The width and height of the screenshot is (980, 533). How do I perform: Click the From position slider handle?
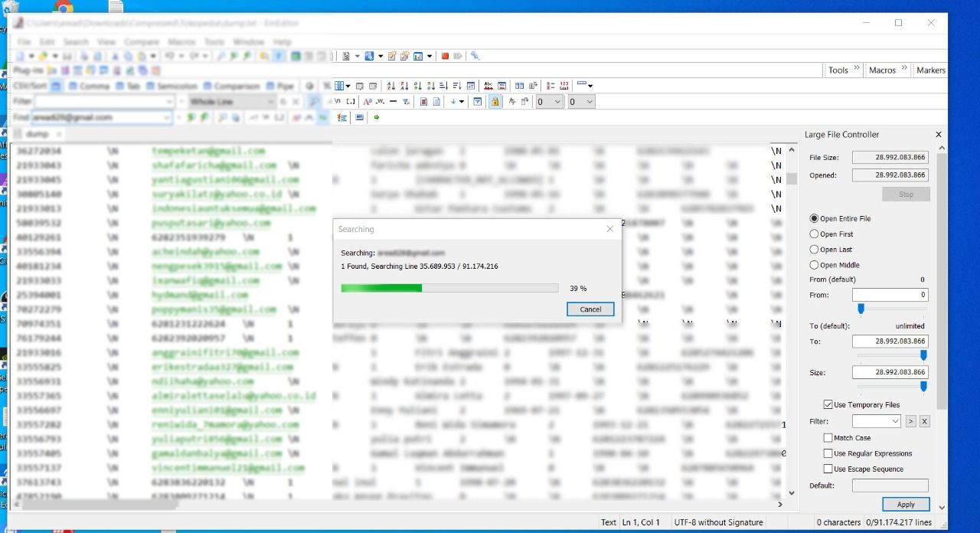coord(861,309)
